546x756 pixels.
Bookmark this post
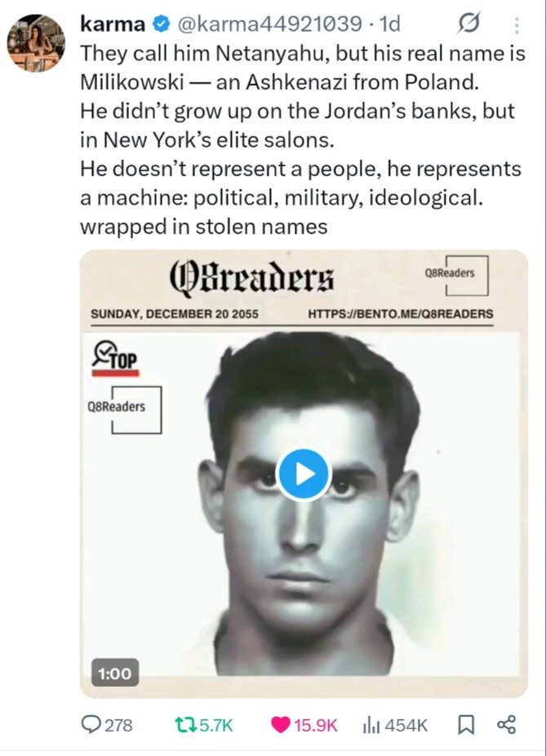(465, 725)
